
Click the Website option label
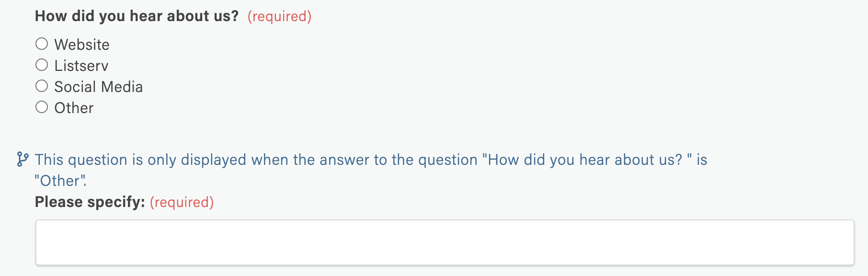point(82,45)
